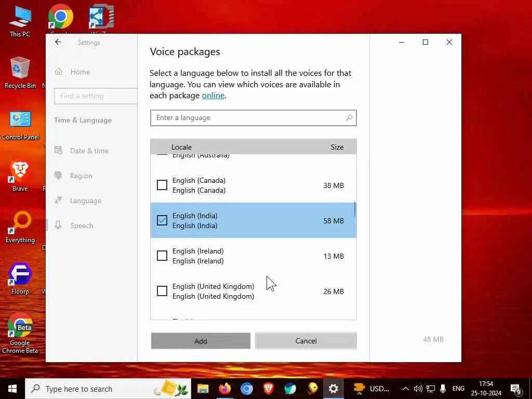
Task: Click the 38 MB size value
Action: [334, 185]
